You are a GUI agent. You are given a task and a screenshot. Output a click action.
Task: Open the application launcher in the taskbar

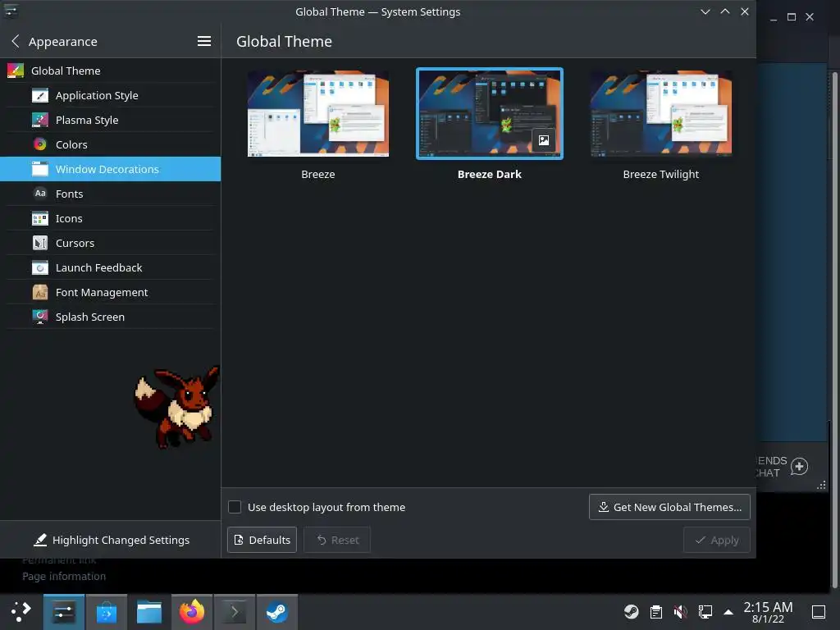(x=21, y=612)
